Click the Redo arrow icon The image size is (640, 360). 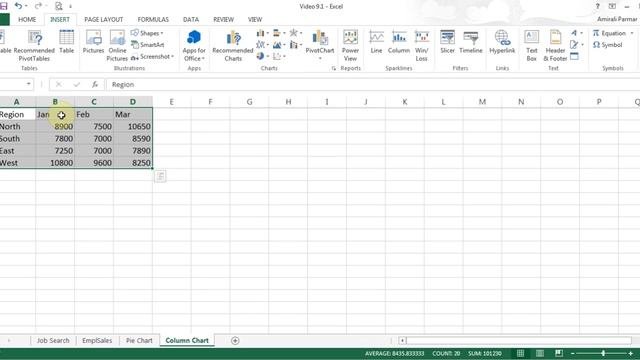coord(38,6)
